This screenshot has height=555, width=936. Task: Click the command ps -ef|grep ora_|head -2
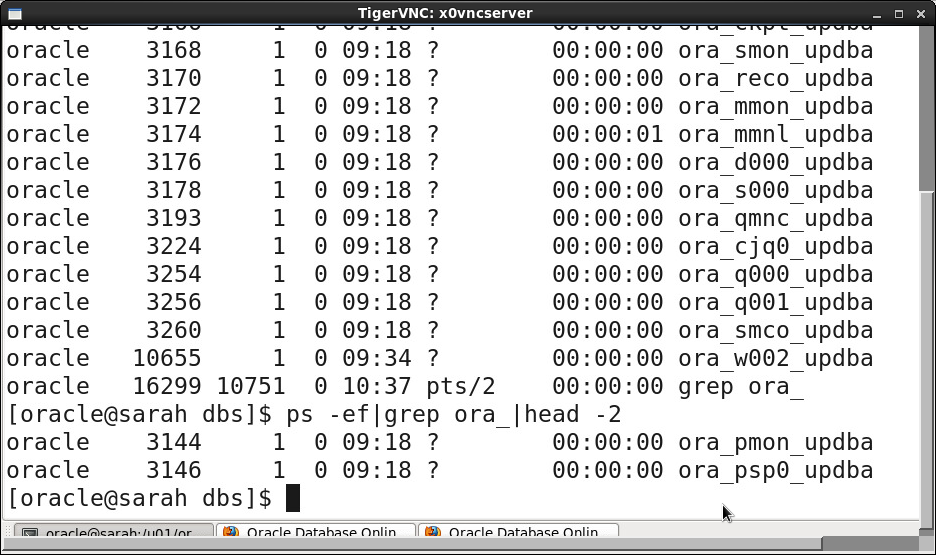[x=454, y=415]
